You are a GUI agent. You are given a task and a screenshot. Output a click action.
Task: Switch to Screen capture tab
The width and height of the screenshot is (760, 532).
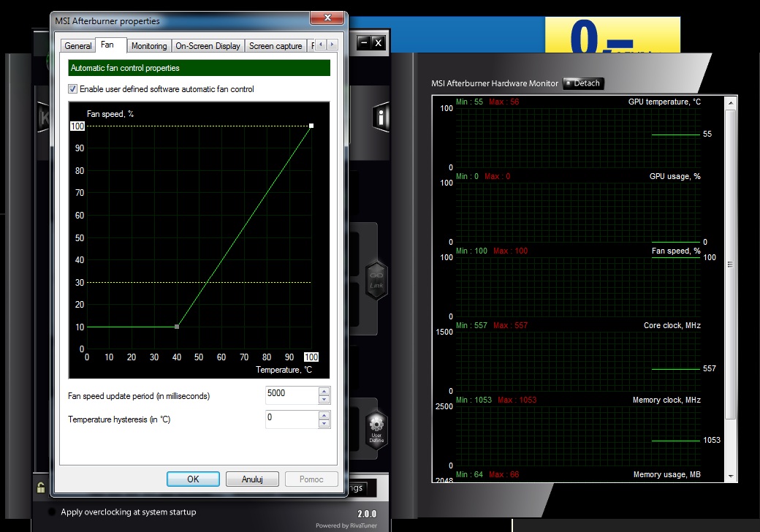275,46
